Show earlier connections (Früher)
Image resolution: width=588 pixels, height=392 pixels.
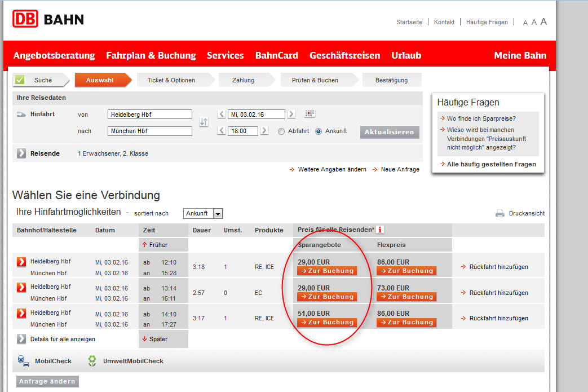[x=155, y=245]
